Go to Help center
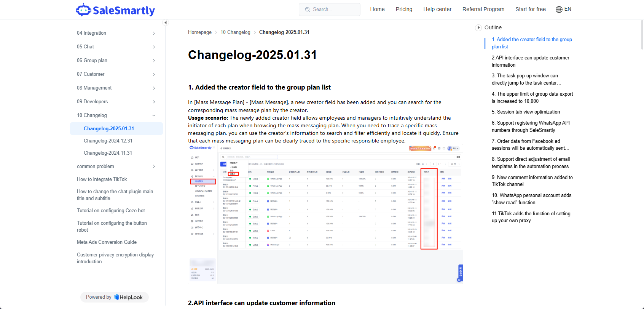Viewport: 644px width, 309px height. tap(437, 10)
